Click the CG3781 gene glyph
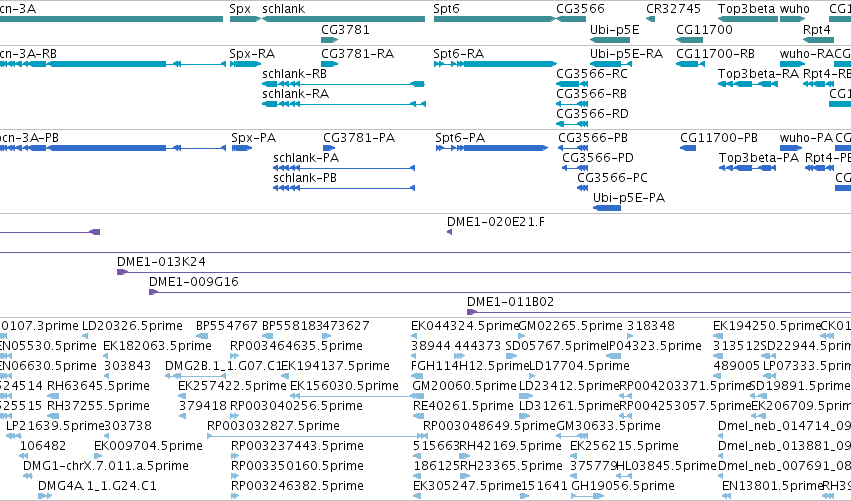Image resolution: width=851 pixels, height=501 pixels. [x=329, y=40]
